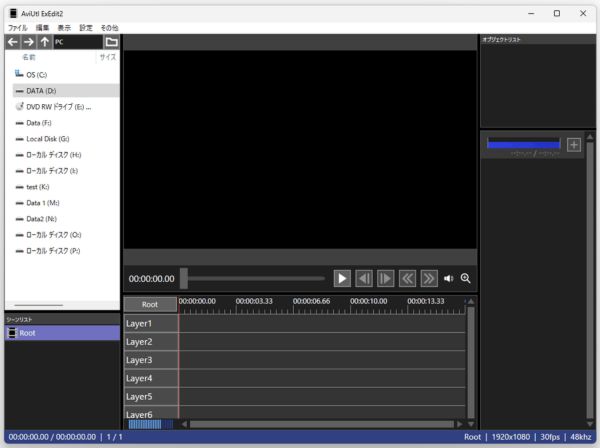Jump forward with double-arrow button

[x=429, y=279]
